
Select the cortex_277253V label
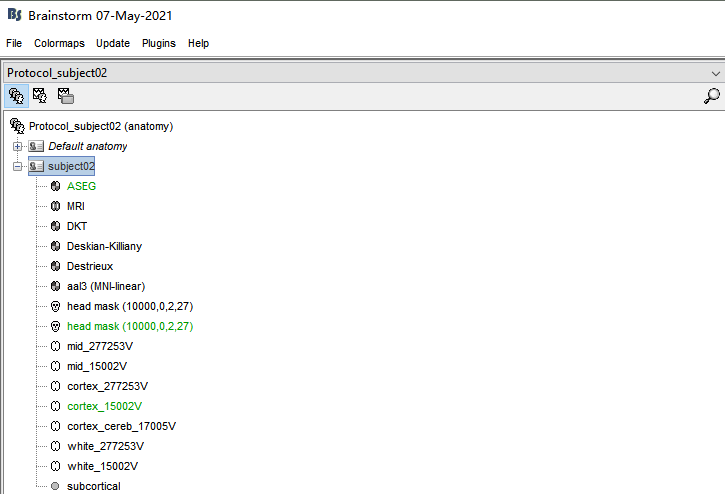coord(107,386)
